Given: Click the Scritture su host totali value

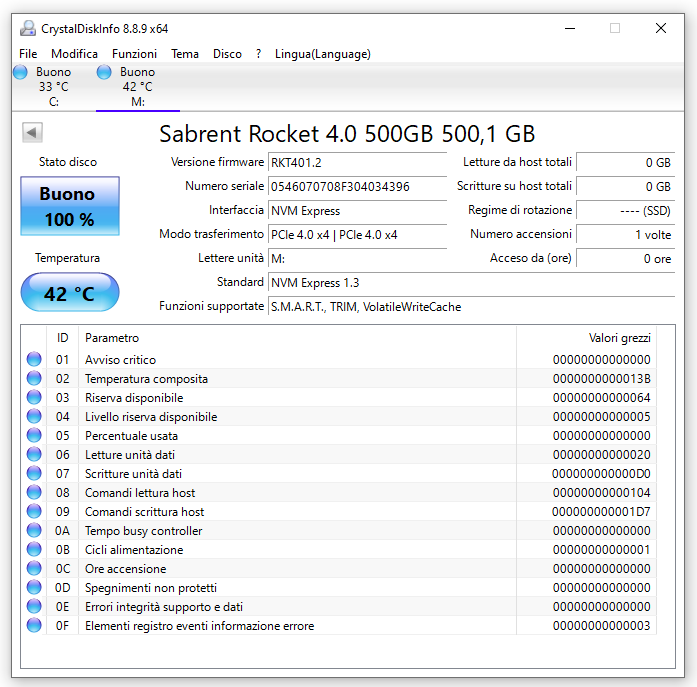Looking at the screenshot, I should pyautogui.click(x=625, y=186).
